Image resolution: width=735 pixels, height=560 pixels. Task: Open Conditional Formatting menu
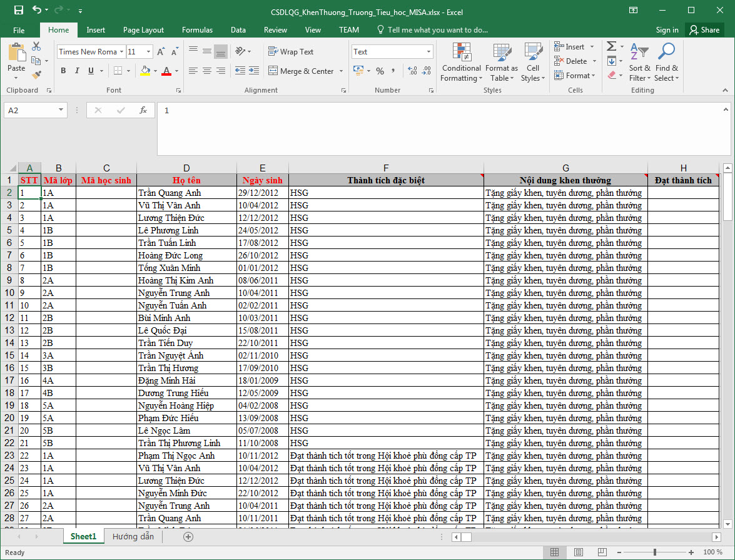[x=461, y=63]
